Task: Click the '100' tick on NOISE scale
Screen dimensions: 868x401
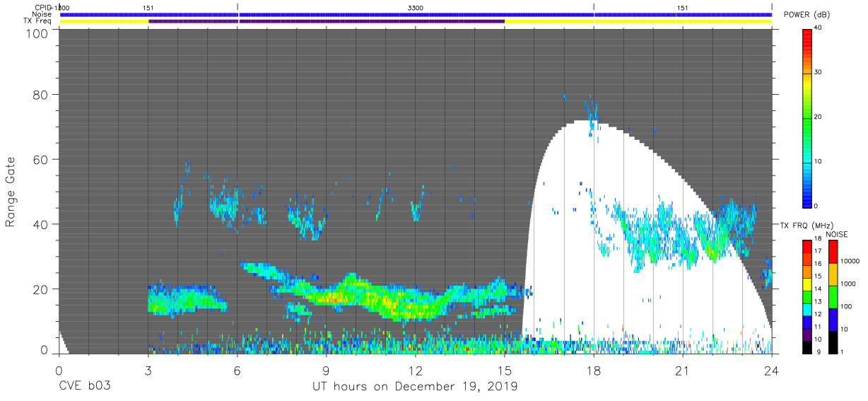Action: (x=847, y=306)
